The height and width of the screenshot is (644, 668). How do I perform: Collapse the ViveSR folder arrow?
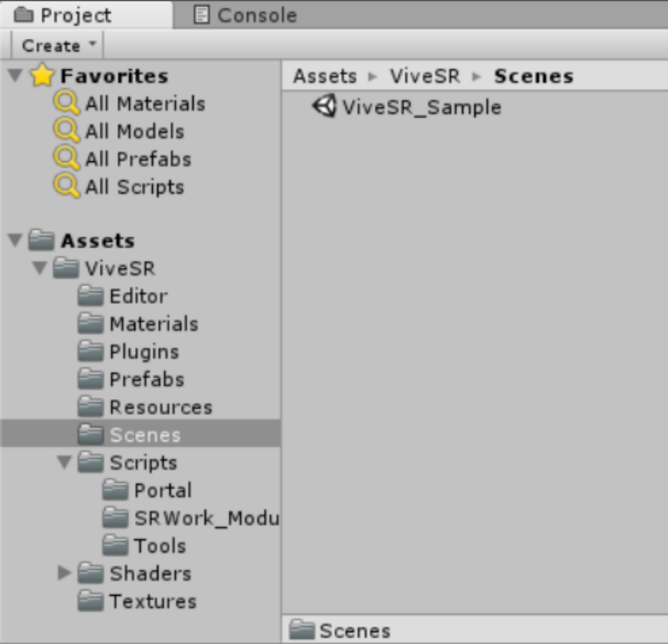[41, 268]
